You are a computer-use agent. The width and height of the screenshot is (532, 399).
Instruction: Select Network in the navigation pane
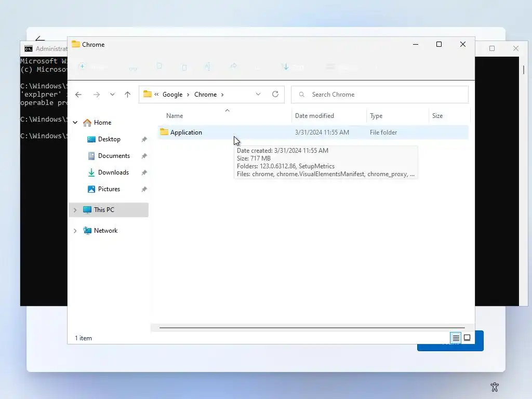pos(105,230)
